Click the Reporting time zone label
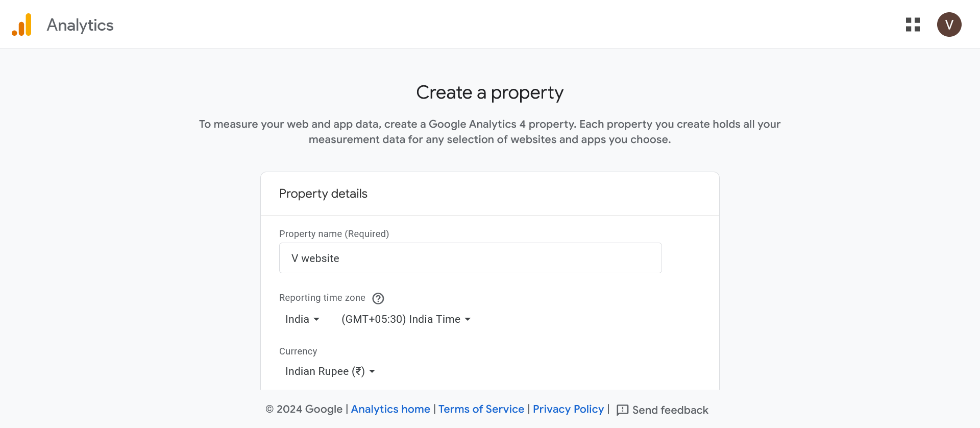This screenshot has width=980, height=428. coord(322,298)
